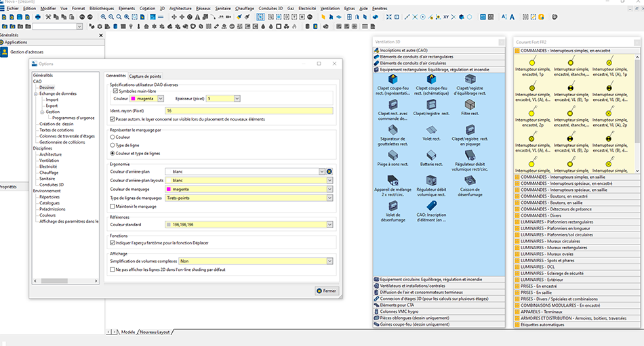
Task: Select the 'Type de ligne' radio option
Action: (x=113, y=145)
